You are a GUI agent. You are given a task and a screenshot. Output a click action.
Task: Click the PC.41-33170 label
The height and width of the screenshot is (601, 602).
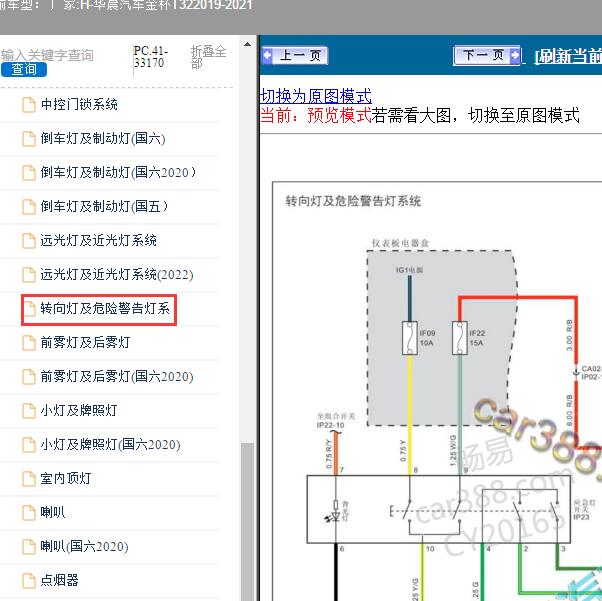[x=150, y=56]
